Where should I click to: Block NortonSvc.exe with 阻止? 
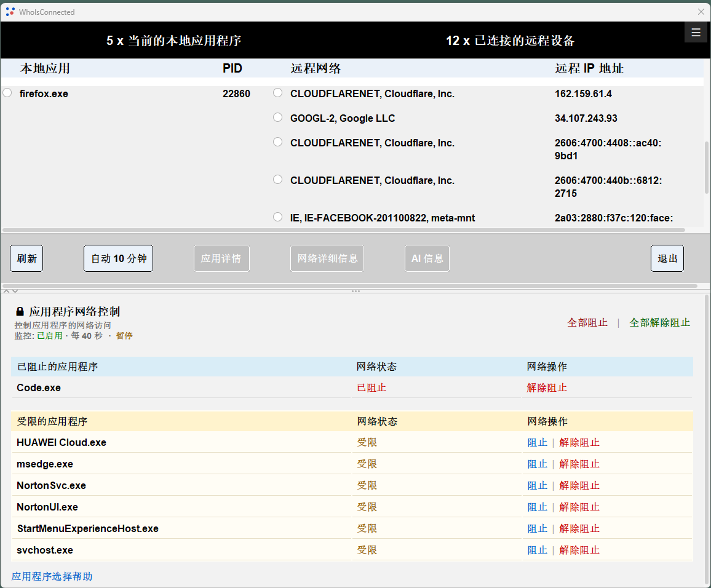(538, 485)
